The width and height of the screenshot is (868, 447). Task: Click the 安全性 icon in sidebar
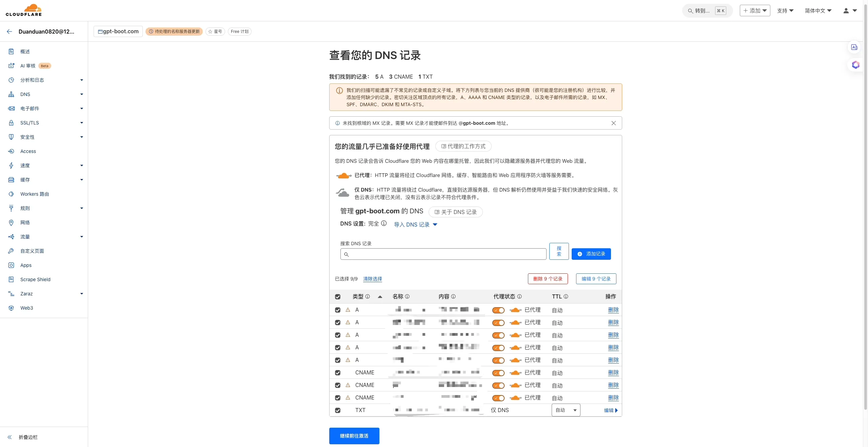pos(12,137)
